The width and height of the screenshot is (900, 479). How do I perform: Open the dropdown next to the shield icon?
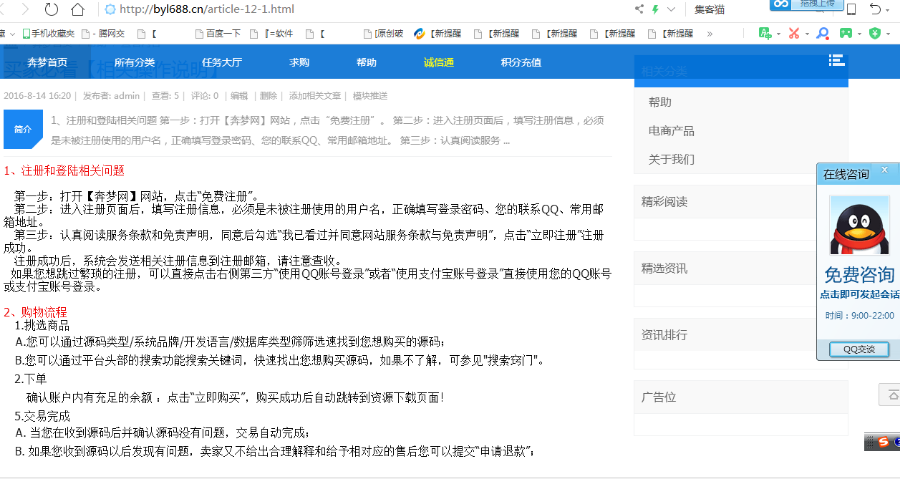889,34
